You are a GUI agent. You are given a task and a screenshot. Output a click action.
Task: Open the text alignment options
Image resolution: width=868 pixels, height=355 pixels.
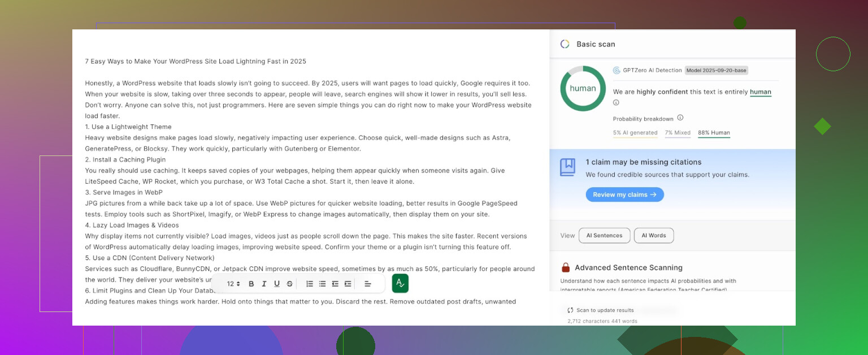pyautogui.click(x=367, y=284)
